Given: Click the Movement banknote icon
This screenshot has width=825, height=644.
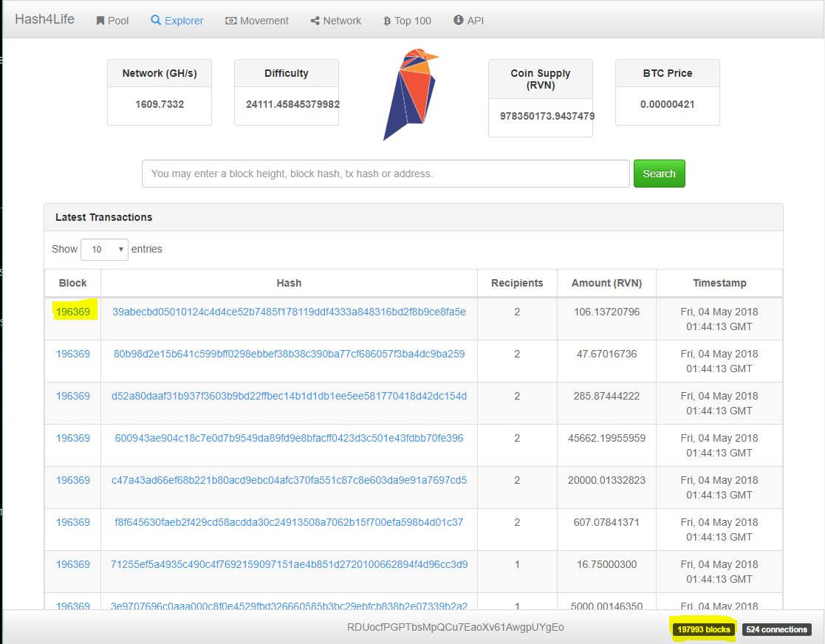Looking at the screenshot, I should tap(230, 21).
